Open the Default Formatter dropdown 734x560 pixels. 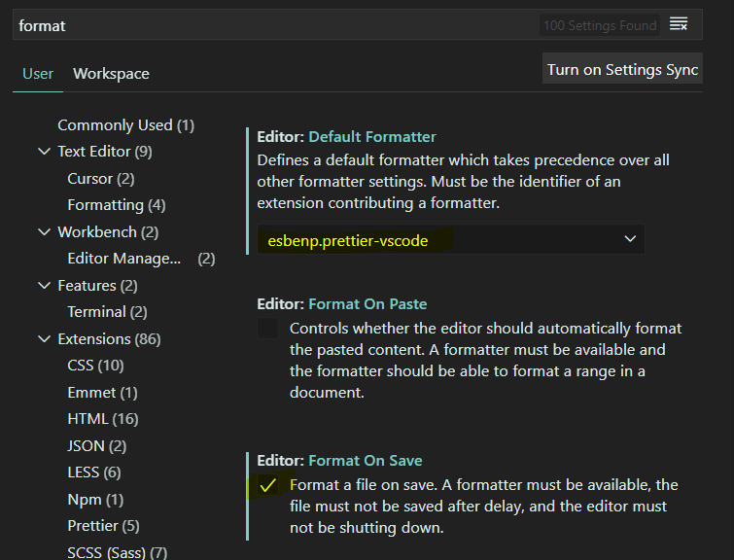click(x=451, y=239)
